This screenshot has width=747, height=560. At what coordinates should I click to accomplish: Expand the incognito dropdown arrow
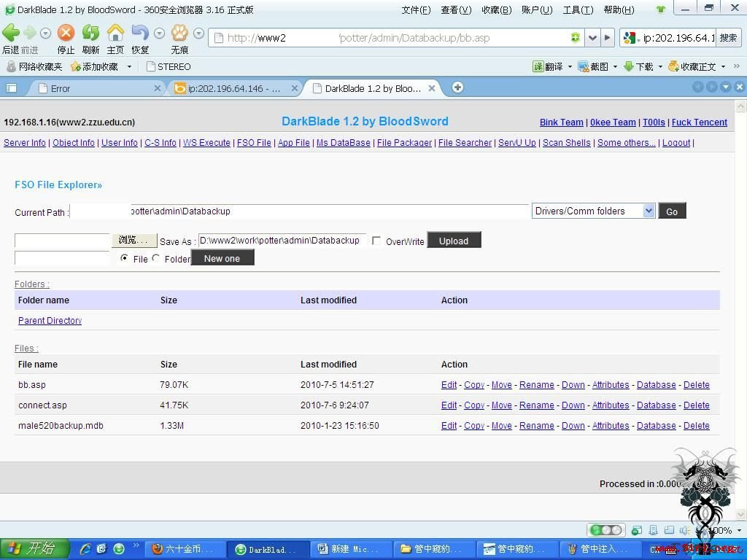(x=199, y=34)
